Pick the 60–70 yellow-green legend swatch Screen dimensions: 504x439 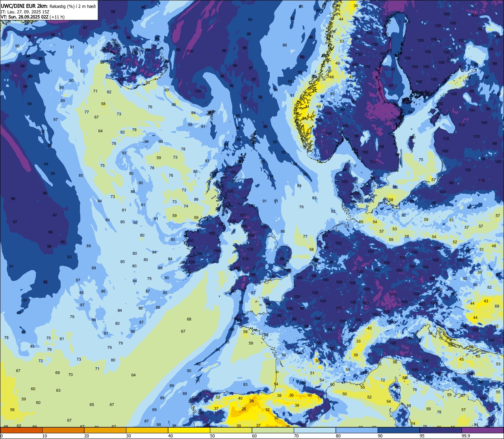click(273, 430)
